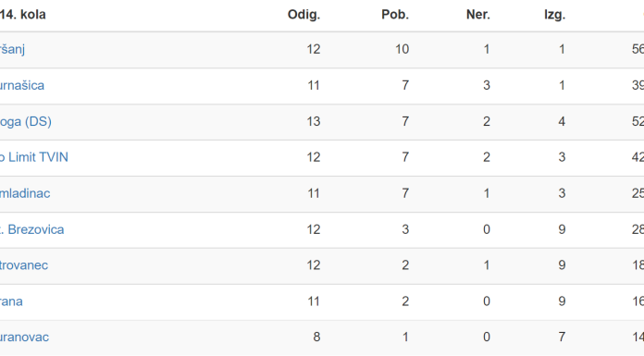Select the 10 wins cell in first row
Viewport: 644px width, 356px height.
pyautogui.click(x=402, y=49)
